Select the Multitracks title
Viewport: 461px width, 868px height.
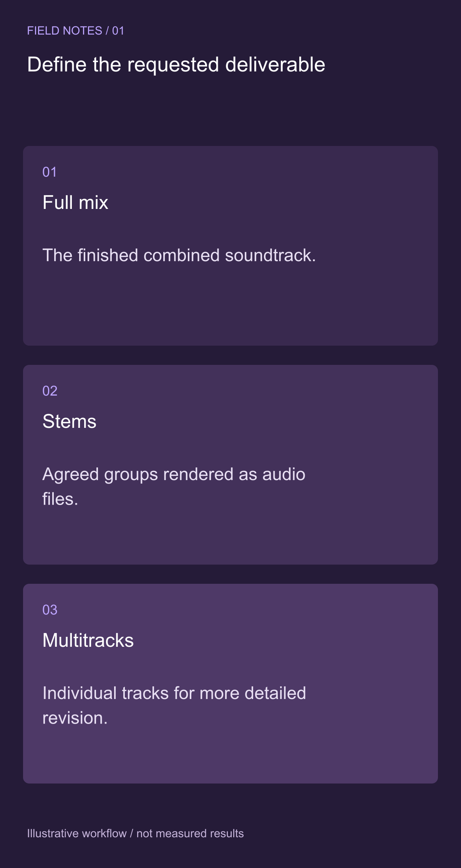pyautogui.click(x=88, y=640)
